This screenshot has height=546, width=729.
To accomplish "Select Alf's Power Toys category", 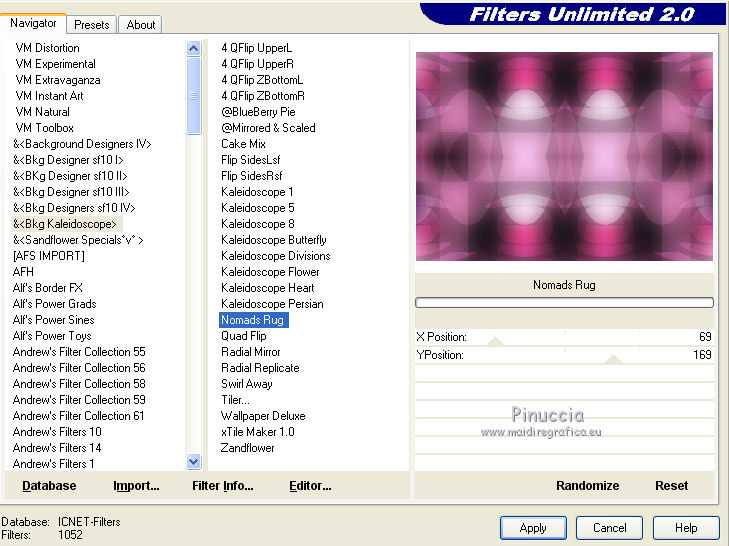I will 52,336.
